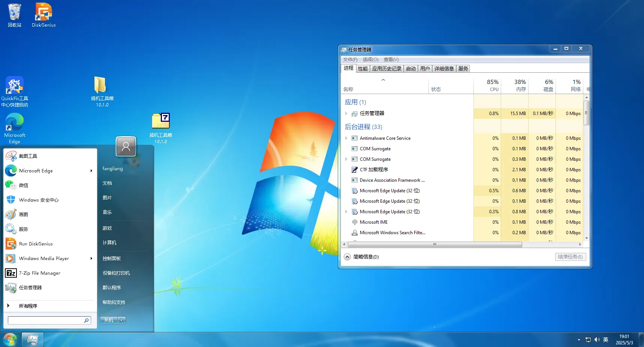Viewport: 644px width, 347px height.
Task: Launch 7-Zip File Manager from Start menu
Action: [x=50, y=273]
